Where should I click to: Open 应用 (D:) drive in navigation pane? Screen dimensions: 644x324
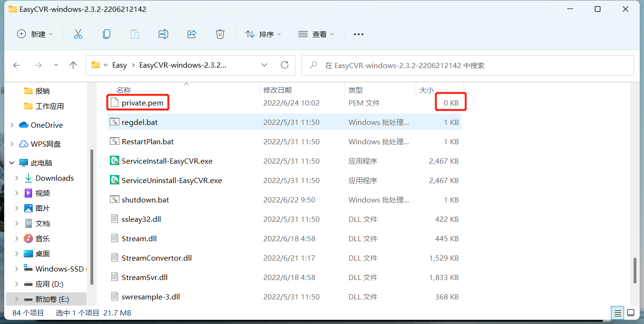(49, 284)
